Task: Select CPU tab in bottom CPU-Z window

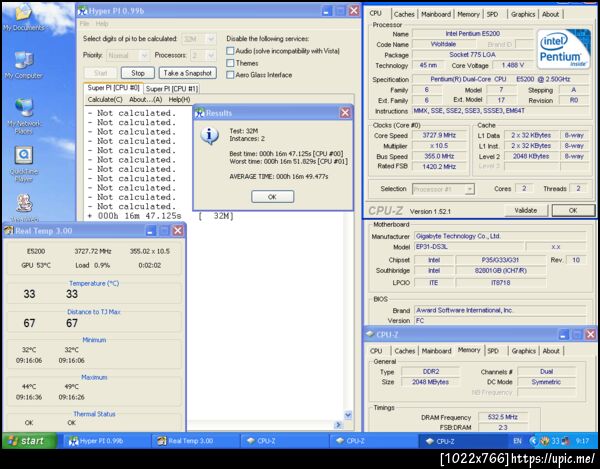Action: pyautogui.click(x=376, y=351)
